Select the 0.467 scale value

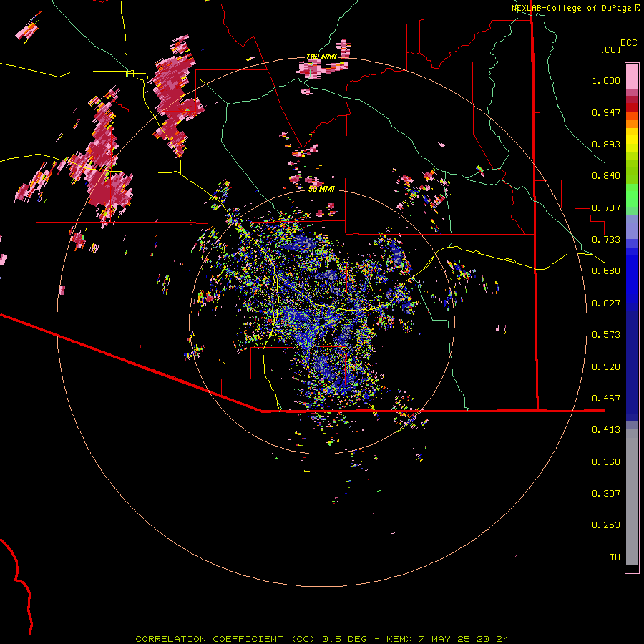[x=606, y=399]
